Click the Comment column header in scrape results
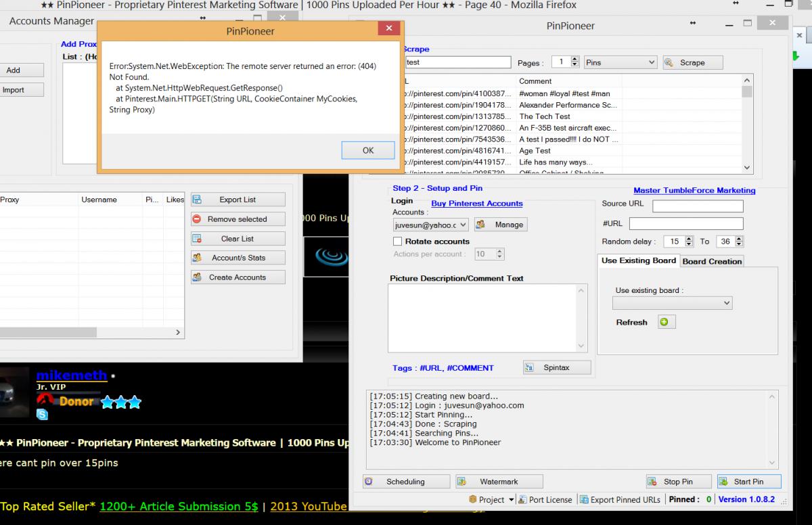The image size is (812, 525). pyautogui.click(x=568, y=81)
